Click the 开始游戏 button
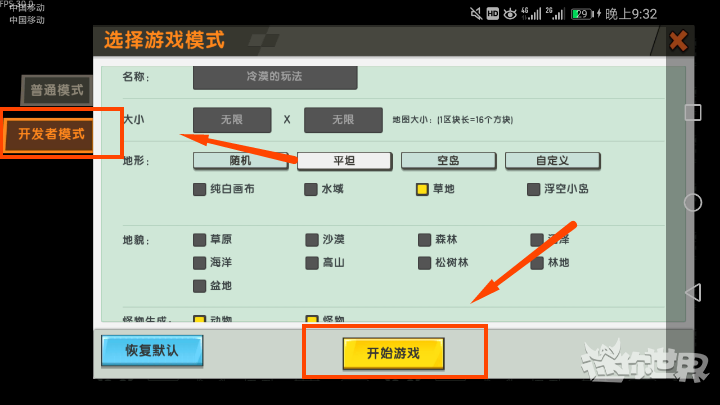The width and height of the screenshot is (720, 405). click(x=393, y=353)
